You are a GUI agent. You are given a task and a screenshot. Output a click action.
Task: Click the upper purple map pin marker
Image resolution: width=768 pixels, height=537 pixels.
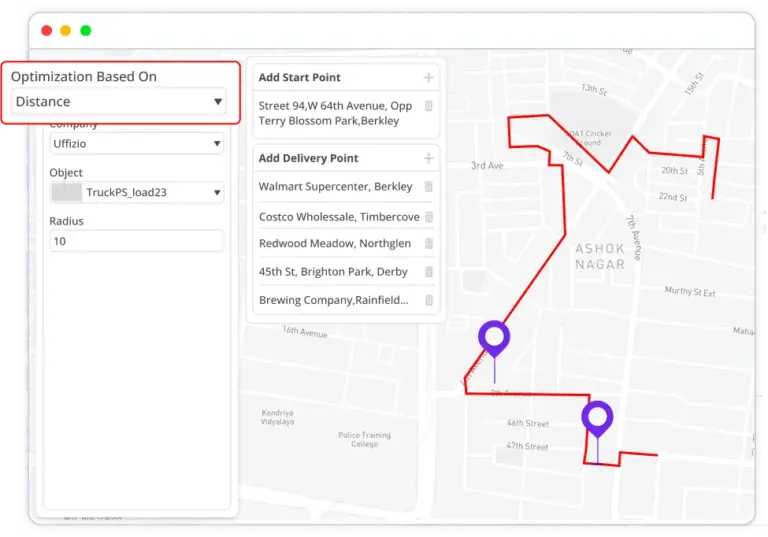pyautogui.click(x=494, y=338)
